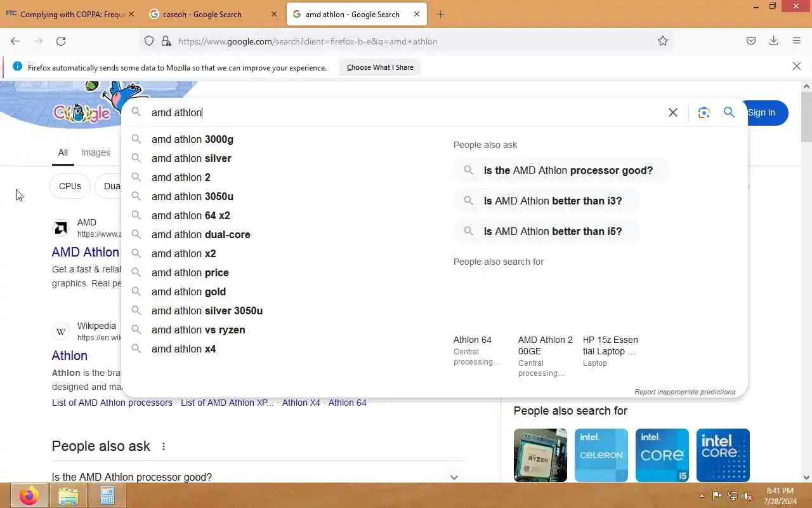Image resolution: width=812 pixels, height=508 pixels.
Task: Click the CPUs filter chip
Action: tap(70, 186)
